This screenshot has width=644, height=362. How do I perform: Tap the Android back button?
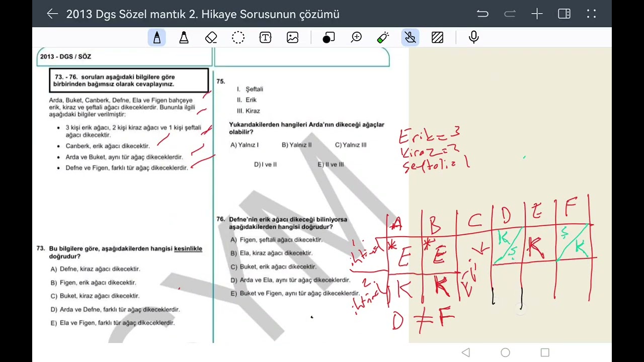(x=466, y=352)
